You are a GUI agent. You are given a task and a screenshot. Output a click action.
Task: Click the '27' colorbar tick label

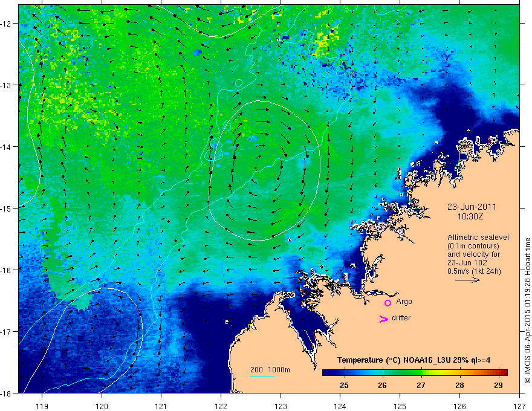(x=421, y=386)
